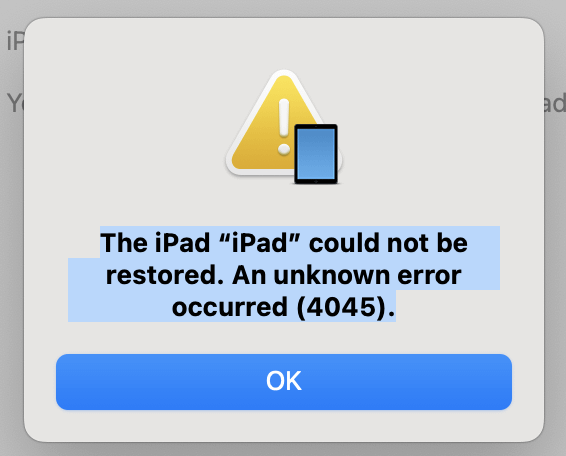The width and height of the screenshot is (566, 456).
Task: Click the words "could not be"
Action: click(388, 243)
